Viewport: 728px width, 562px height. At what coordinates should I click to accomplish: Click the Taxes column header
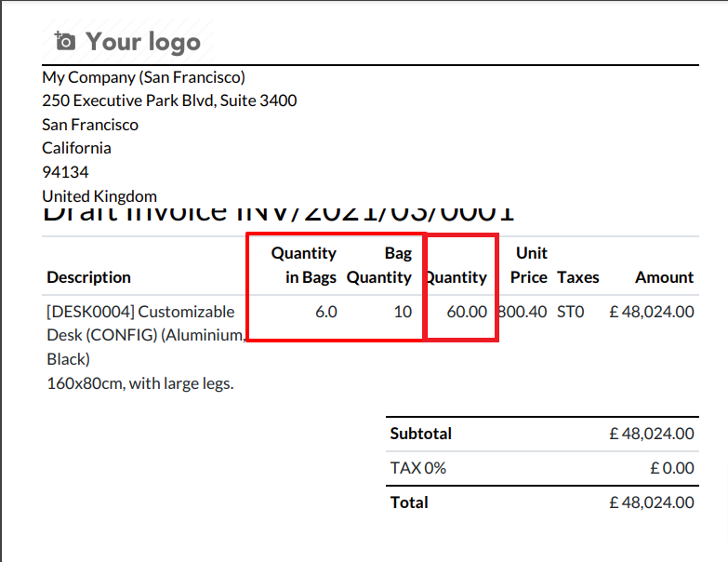(578, 277)
